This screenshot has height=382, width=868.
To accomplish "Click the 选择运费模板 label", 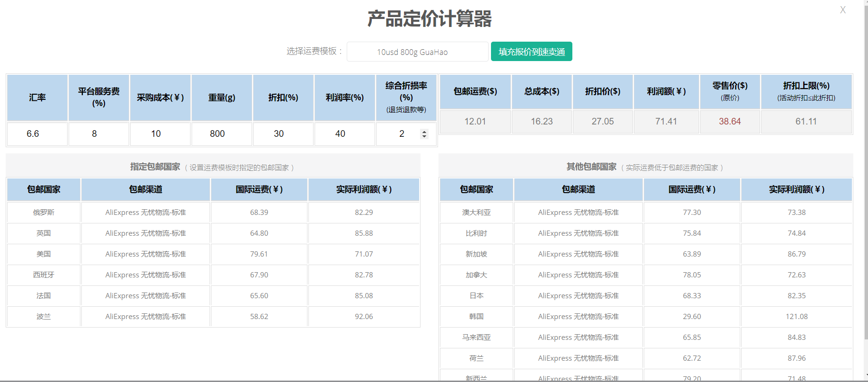I will click(x=315, y=51).
